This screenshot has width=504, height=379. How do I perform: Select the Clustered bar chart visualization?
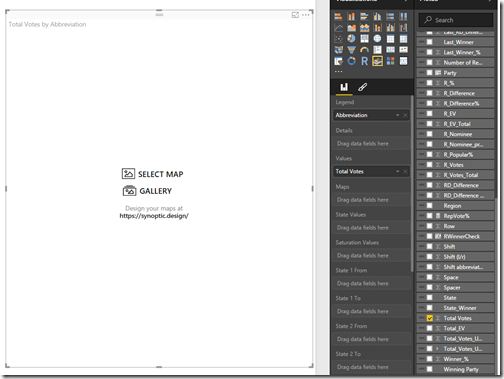[364, 16]
